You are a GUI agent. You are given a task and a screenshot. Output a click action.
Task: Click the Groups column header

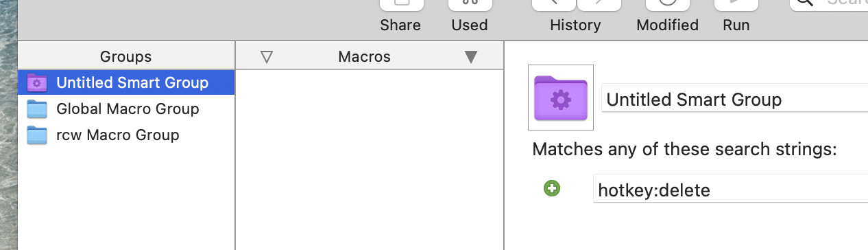coord(126,56)
